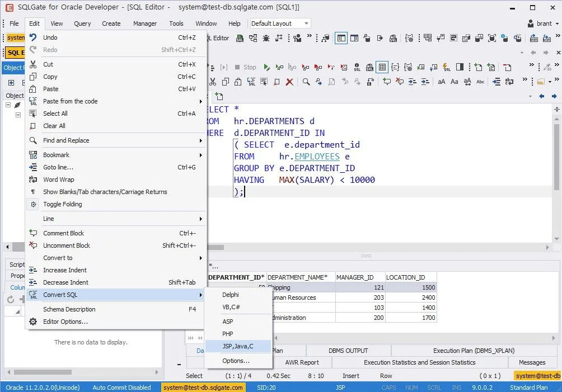Switch to the AWR Report tab
Screen dimensions: 562x392
[x=302, y=362]
